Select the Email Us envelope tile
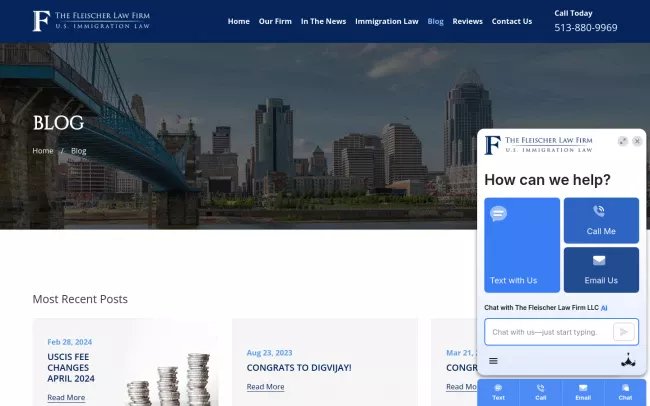This screenshot has width=650, height=406. point(601,269)
